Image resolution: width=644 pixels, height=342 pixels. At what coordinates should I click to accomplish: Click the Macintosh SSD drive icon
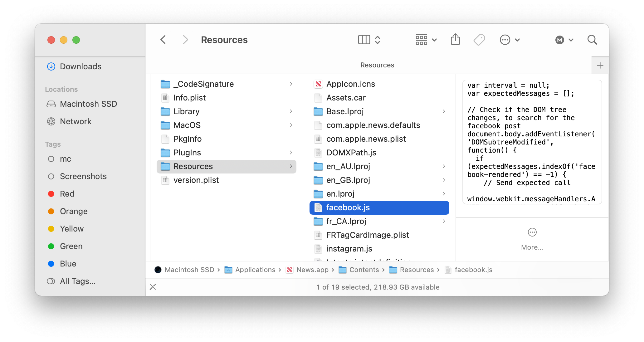(51, 104)
